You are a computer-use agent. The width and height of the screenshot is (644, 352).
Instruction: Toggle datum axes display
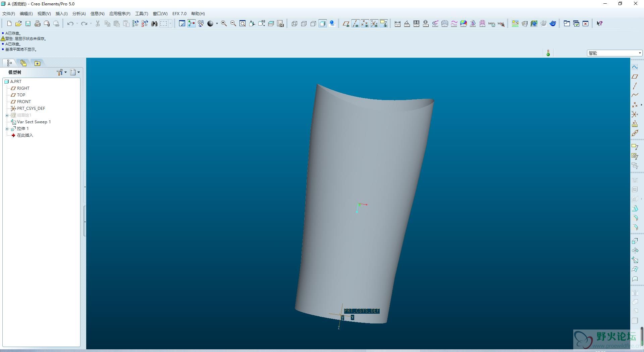click(356, 24)
